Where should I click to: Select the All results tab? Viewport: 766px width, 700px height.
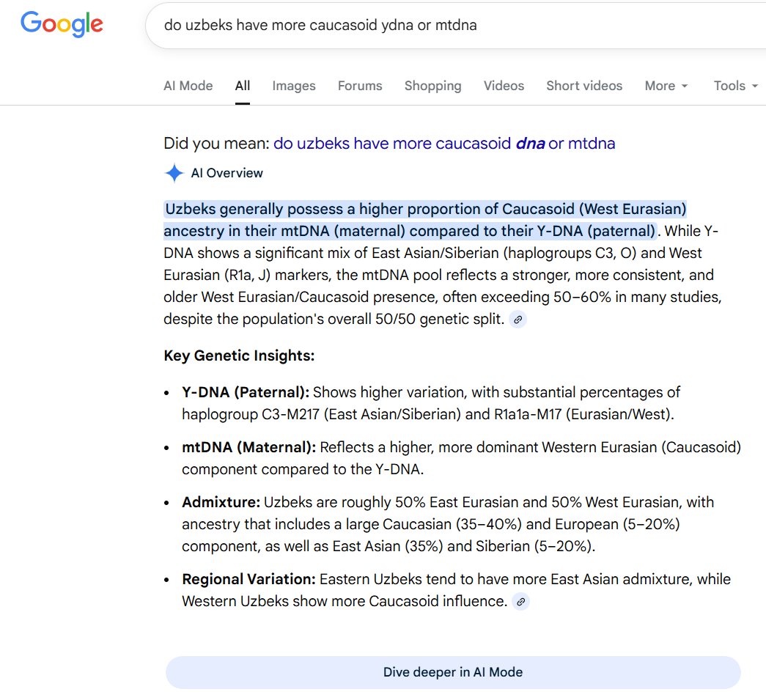point(243,86)
